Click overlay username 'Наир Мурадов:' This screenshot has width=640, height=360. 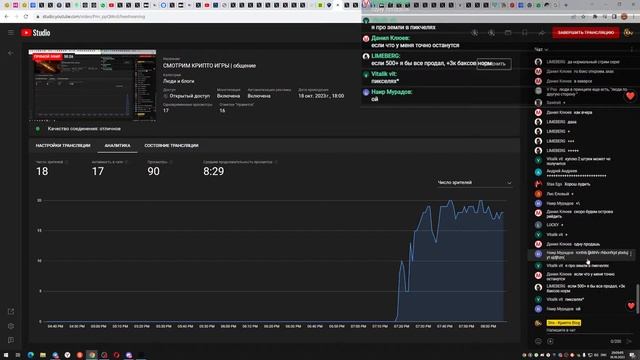(x=392, y=92)
